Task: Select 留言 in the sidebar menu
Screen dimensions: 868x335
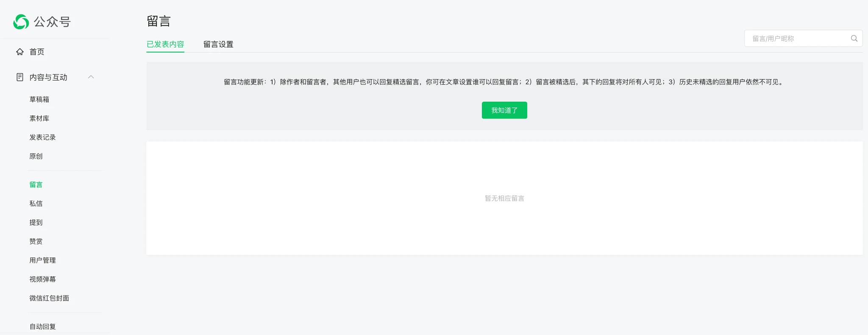Action: [36, 185]
